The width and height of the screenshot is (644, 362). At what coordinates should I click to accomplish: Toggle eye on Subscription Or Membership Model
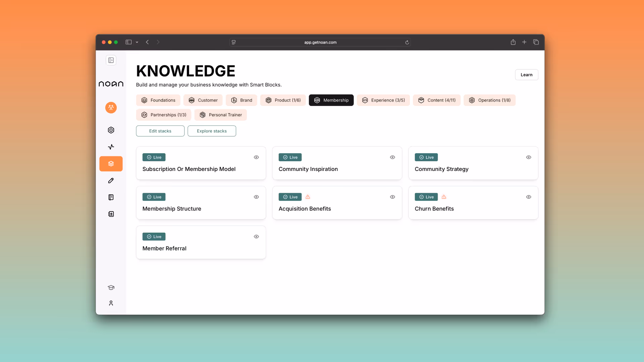[x=256, y=158]
